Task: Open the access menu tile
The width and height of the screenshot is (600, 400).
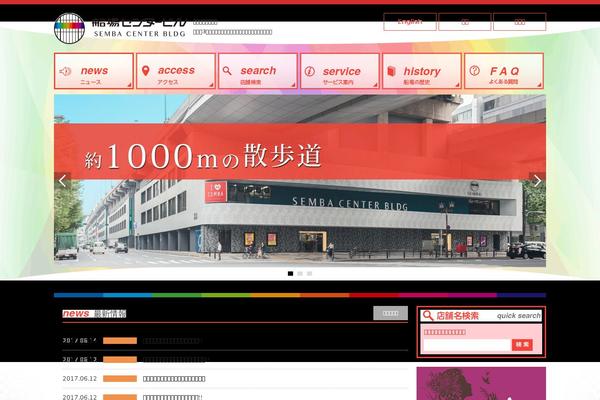Action: coord(176,71)
